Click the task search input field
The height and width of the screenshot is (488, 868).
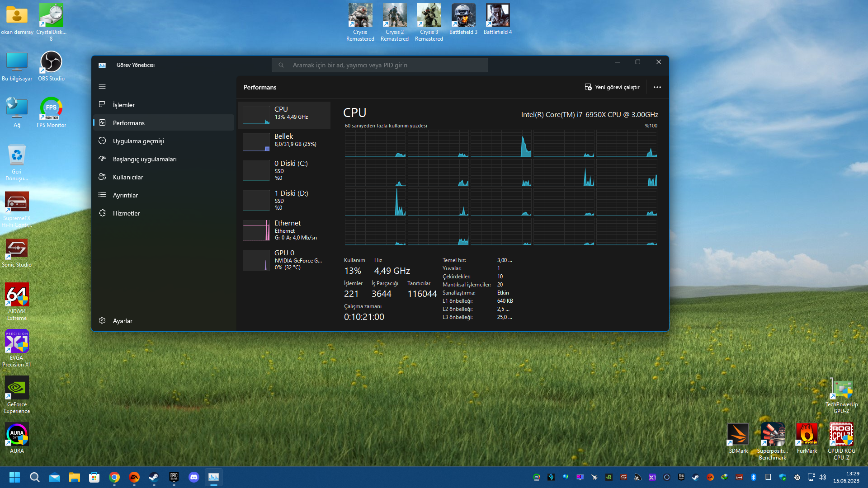click(380, 65)
